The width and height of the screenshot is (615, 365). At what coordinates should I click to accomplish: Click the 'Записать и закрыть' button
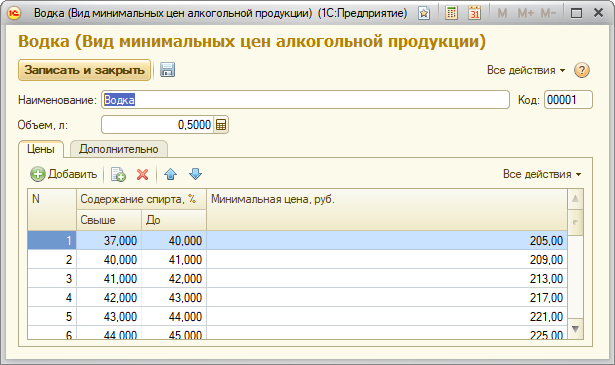pos(84,70)
